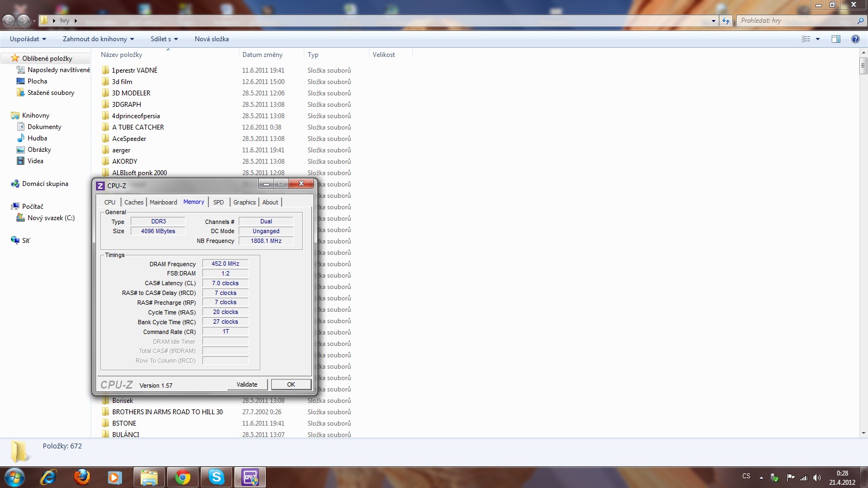868x488 pixels.
Task: Click the CS language indicator in taskbar
Action: click(x=746, y=476)
